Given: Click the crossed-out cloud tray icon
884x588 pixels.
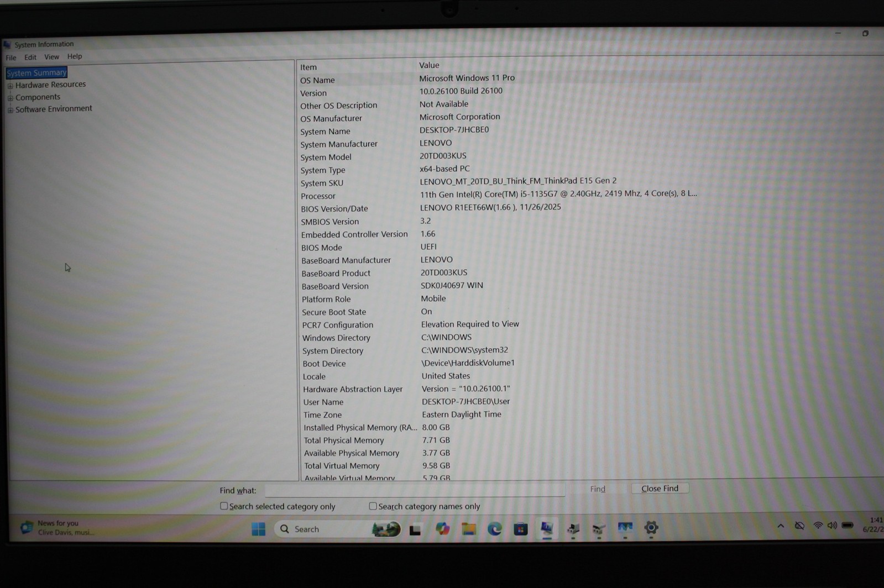Looking at the screenshot, I should 799,526.
